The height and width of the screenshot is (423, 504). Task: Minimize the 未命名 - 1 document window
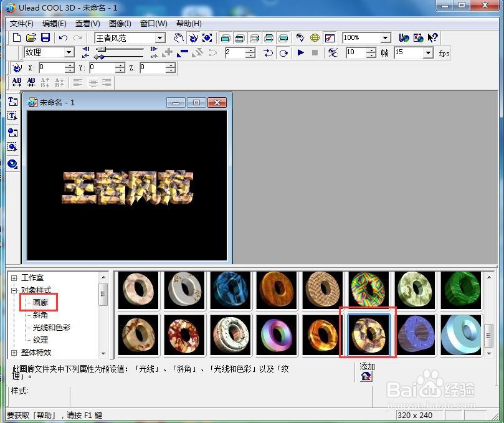176,103
